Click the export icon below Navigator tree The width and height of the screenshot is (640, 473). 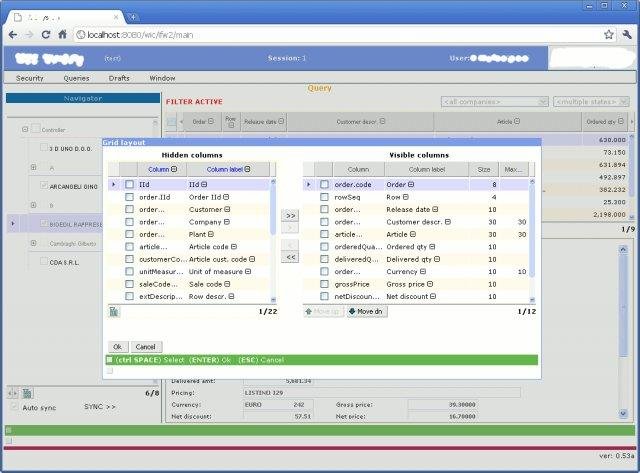click(x=27, y=393)
